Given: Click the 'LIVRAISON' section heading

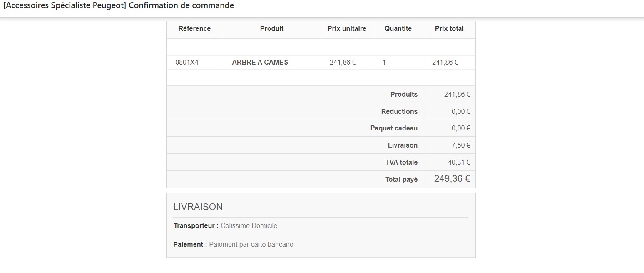Looking at the screenshot, I should tap(198, 207).
